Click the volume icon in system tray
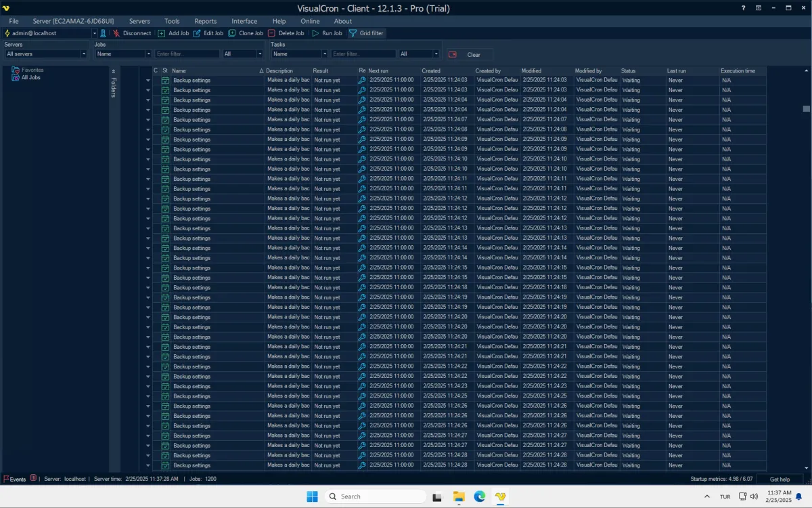Image resolution: width=812 pixels, height=508 pixels. [x=754, y=496]
